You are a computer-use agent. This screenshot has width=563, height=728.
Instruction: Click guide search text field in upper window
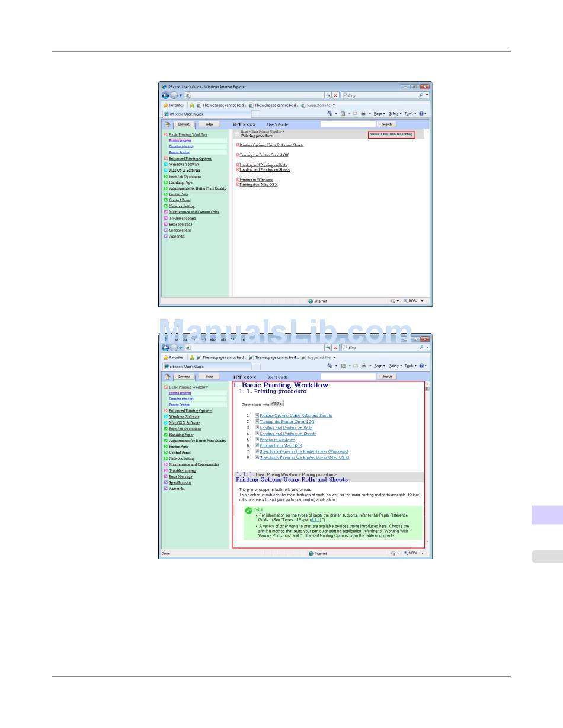tap(348, 124)
